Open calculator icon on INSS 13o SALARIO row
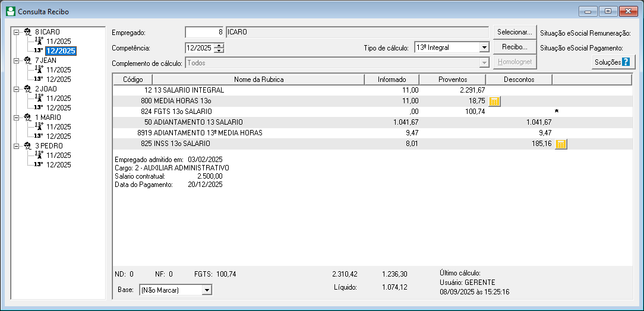This screenshot has height=311, width=644. pyautogui.click(x=561, y=144)
